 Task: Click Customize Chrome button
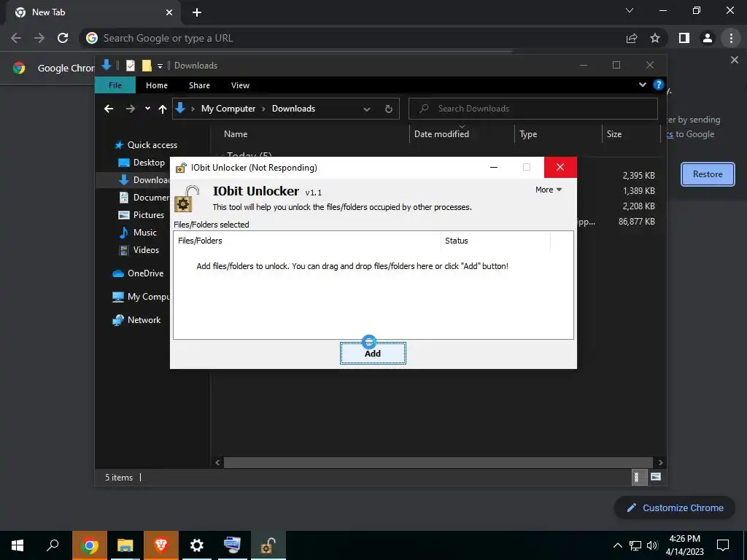coord(675,507)
